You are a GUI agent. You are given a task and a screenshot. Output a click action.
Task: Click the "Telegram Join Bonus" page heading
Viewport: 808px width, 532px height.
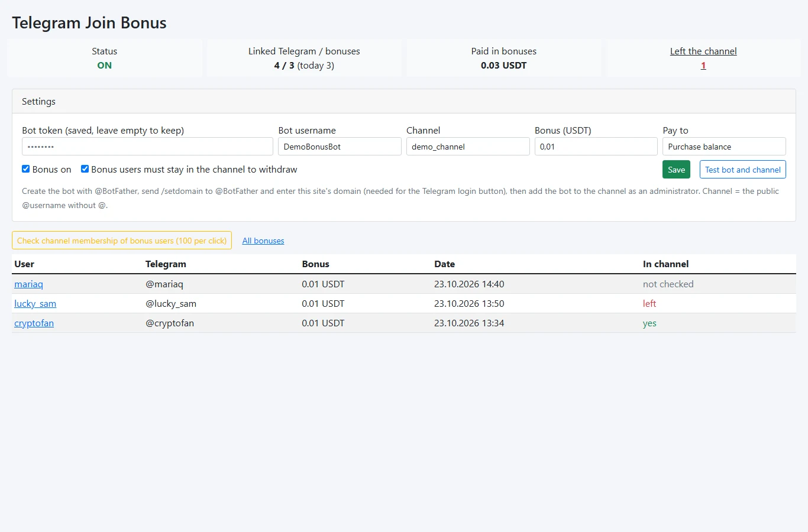[89, 22]
